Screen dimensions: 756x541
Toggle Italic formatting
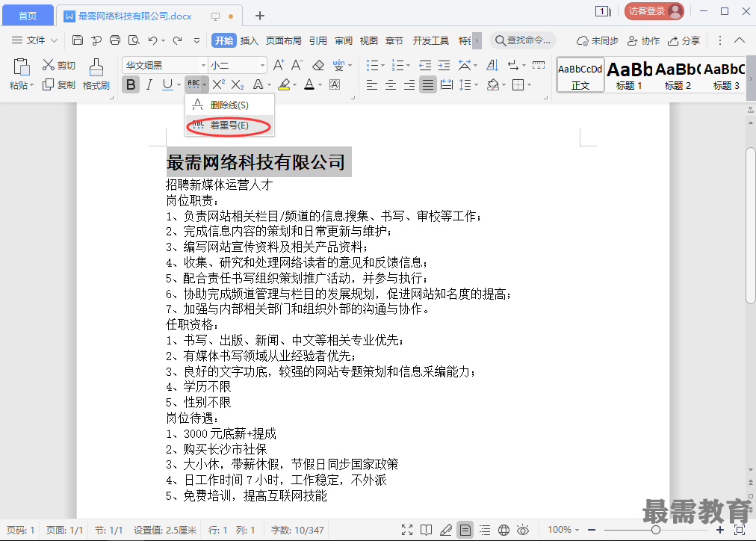(149, 85)
